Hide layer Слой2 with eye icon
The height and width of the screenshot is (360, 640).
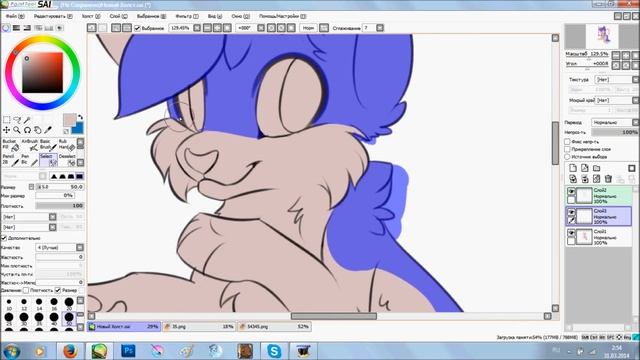[x=571, y=191]
